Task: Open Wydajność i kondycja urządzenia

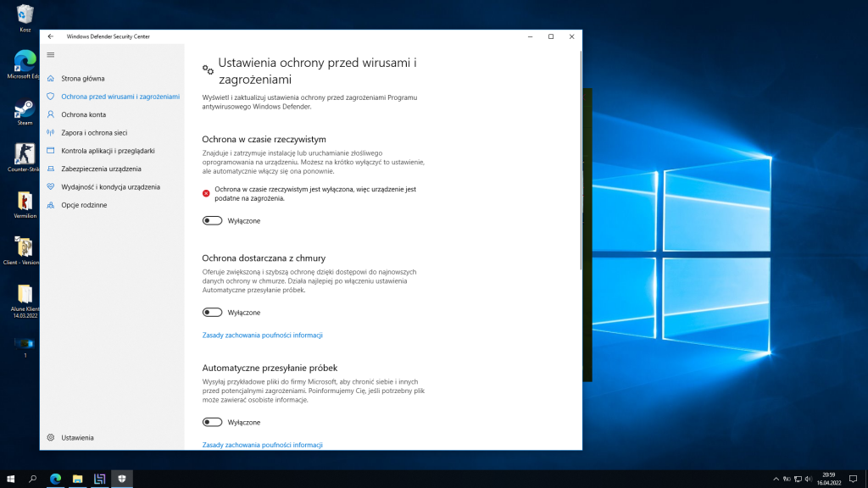Action: point(112,187)
